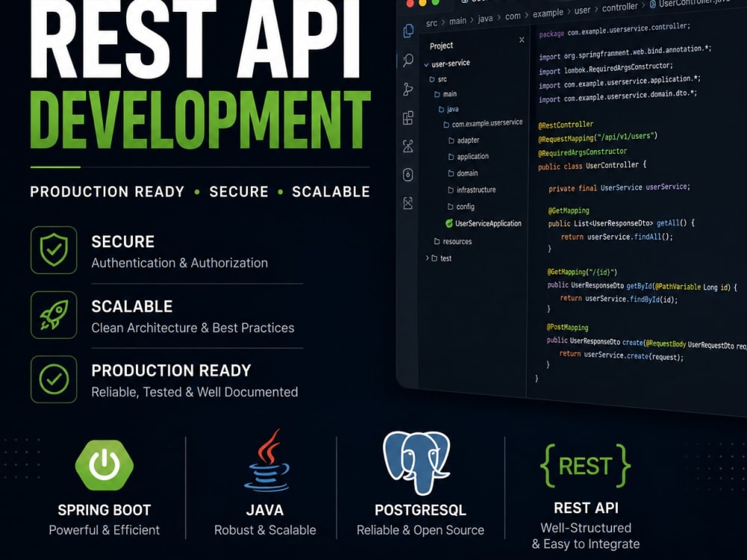This screenshot has width=747, height=560.
Task: Click the @PostMapping annotation
Action: coord(567,327)
